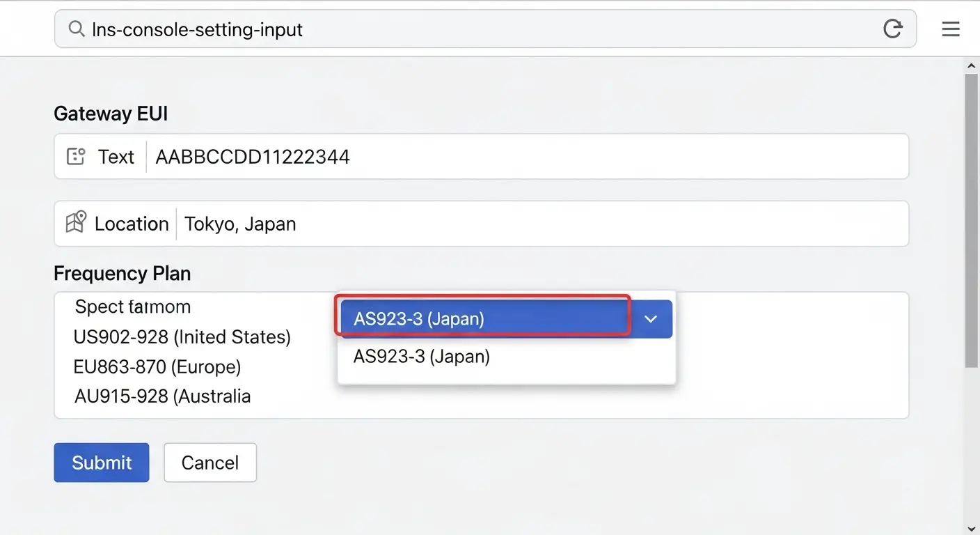Open the hamburger menu
The height and width of the screenshot is (535, 980).
[x=950, y=29]
